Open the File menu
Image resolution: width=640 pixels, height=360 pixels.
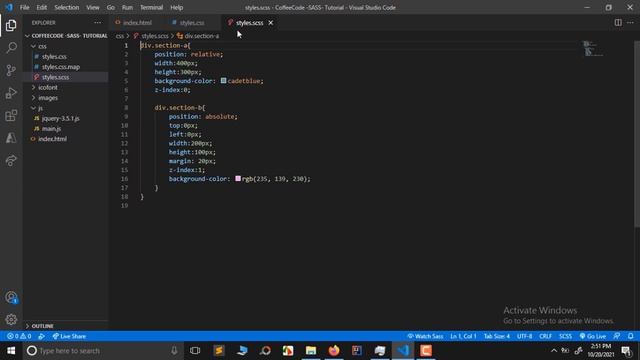(x=24, y=7)
